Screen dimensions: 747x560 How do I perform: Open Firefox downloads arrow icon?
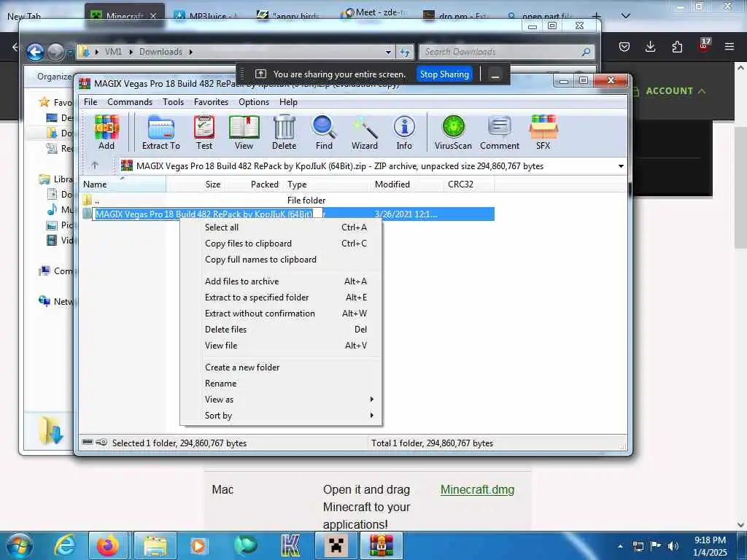pos(650,47)
